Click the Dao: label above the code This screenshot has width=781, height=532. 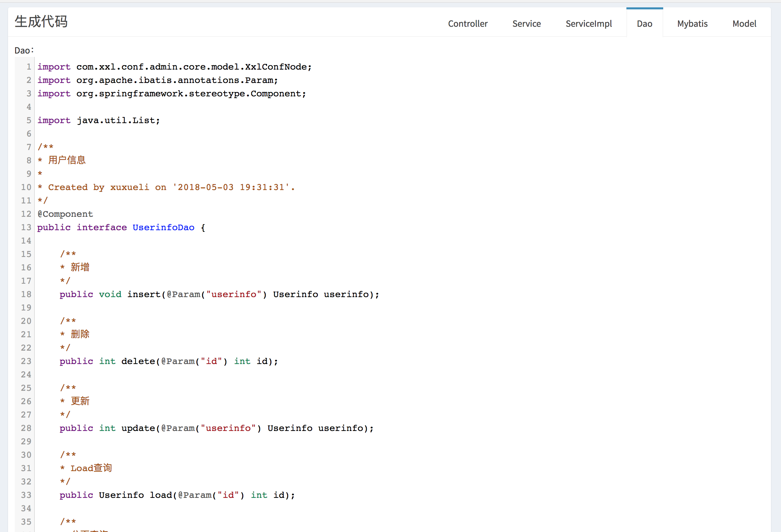click(24, 51)
